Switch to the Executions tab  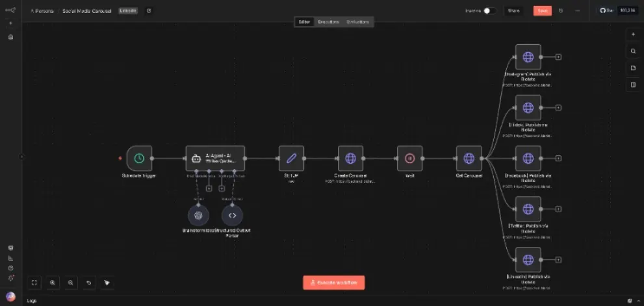(x=329, y=22)
